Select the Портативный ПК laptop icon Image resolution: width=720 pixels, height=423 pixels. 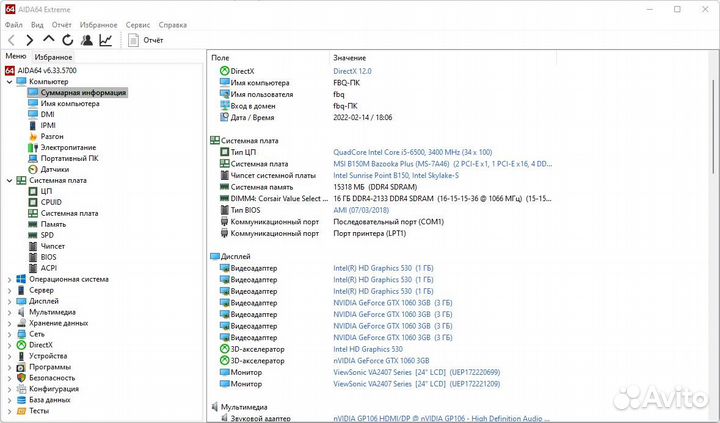pyautogui.click(x=33, y=158)
